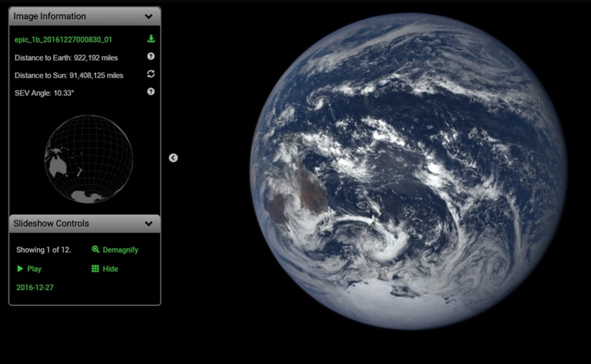
Task: Click the Demagnify text link
Action: pyautogui.click(x=120, y=250)
